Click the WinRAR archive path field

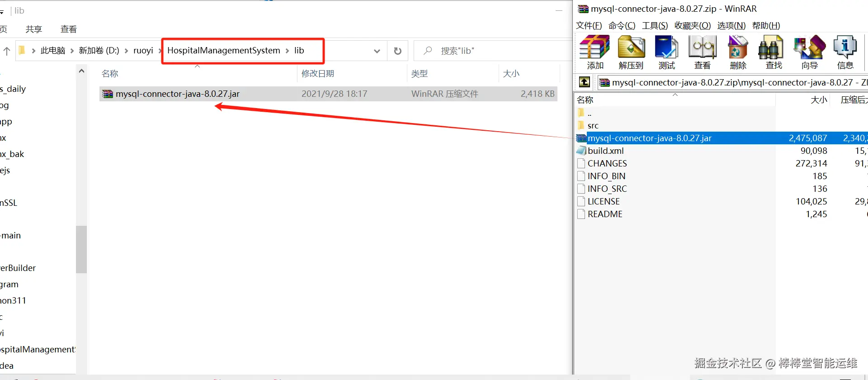click(x=732, y=82)
